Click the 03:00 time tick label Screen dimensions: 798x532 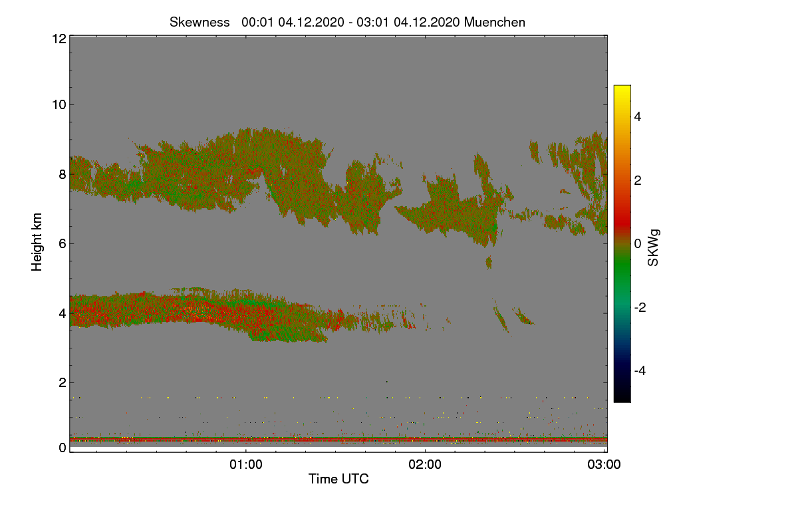pos(604,464)
